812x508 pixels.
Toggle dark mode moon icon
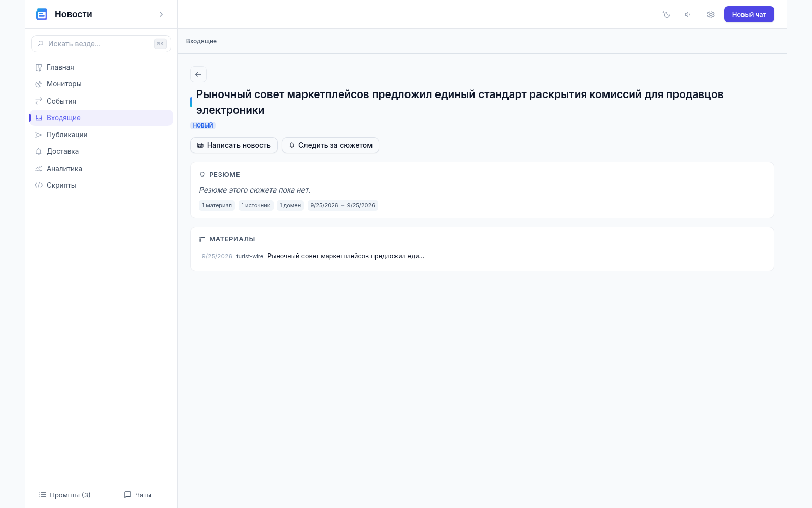point(666,14)
